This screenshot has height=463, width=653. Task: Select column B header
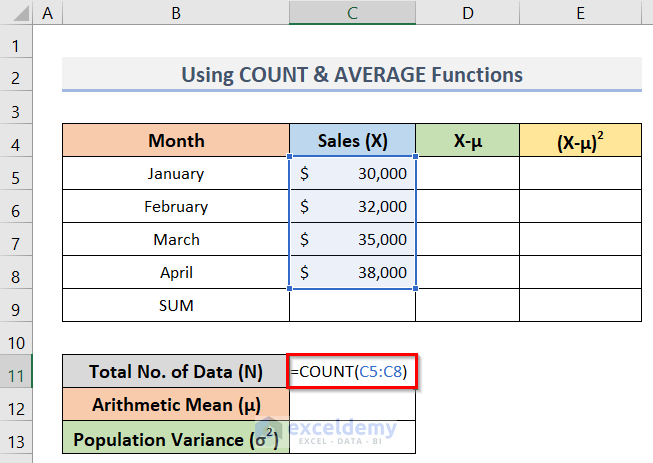tap(175, 13)
